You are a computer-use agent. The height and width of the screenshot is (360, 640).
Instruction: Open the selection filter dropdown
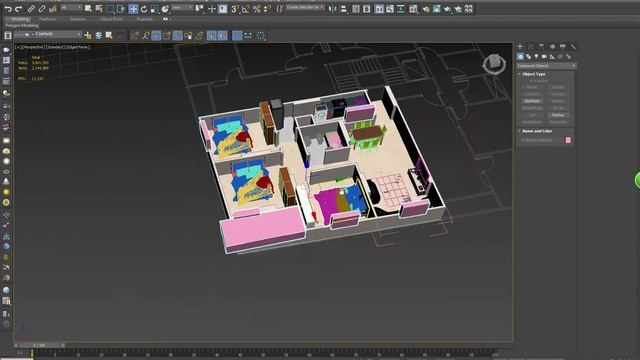[71, 8]
